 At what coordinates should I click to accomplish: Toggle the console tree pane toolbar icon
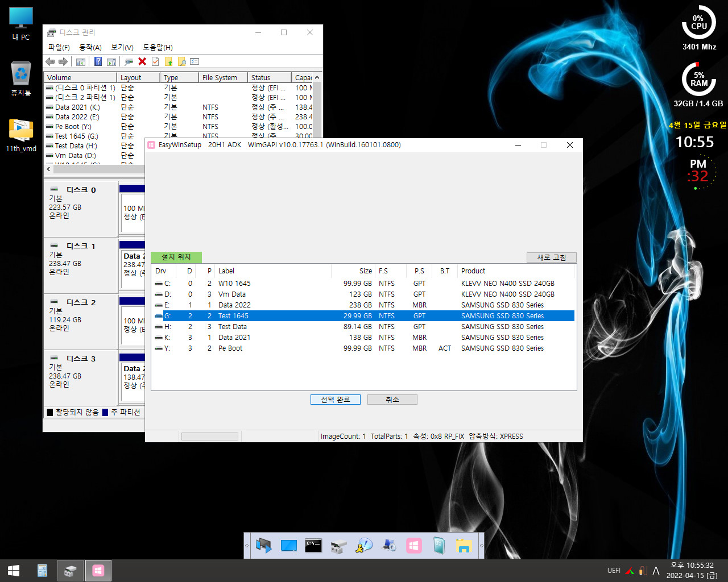tap(81, 61)
